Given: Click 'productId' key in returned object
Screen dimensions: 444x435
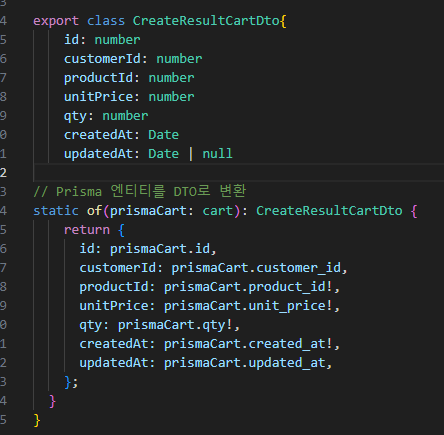Looking at the screenshot, I should click(114, 287).
